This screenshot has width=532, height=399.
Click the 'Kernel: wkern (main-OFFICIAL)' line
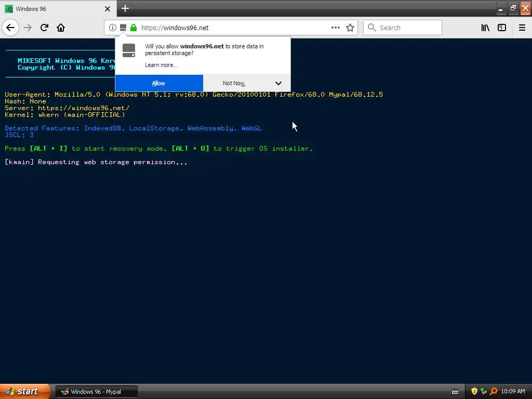click(65, 115)
